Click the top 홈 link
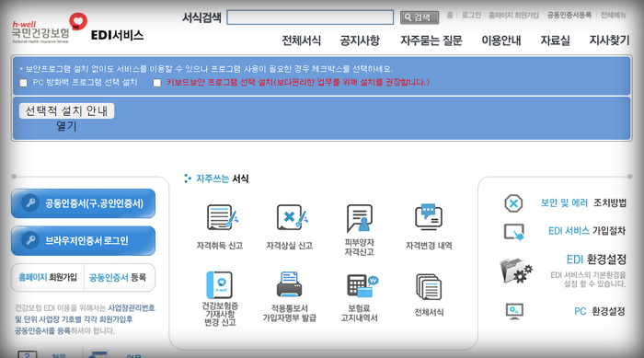Screen dimensions: 644x358 click(450, 16)
